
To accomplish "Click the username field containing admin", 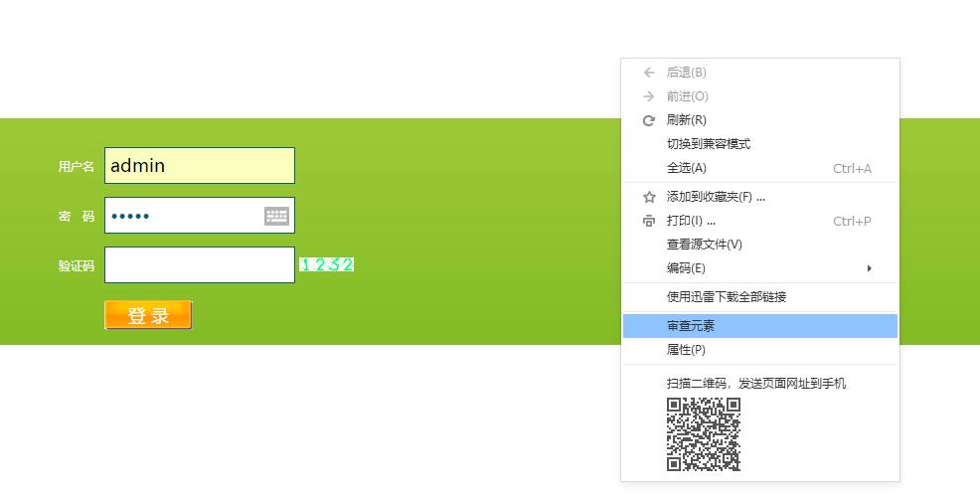I will coord(199,166).
